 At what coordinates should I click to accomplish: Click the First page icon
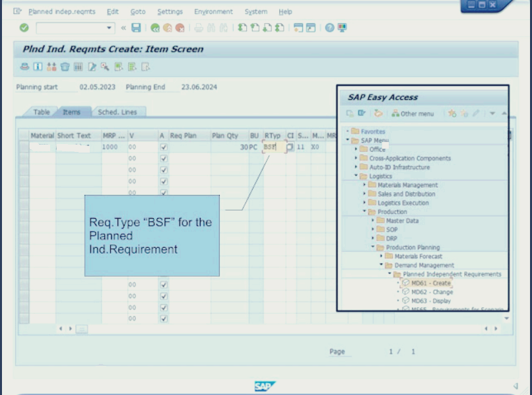tap(242, 28)
